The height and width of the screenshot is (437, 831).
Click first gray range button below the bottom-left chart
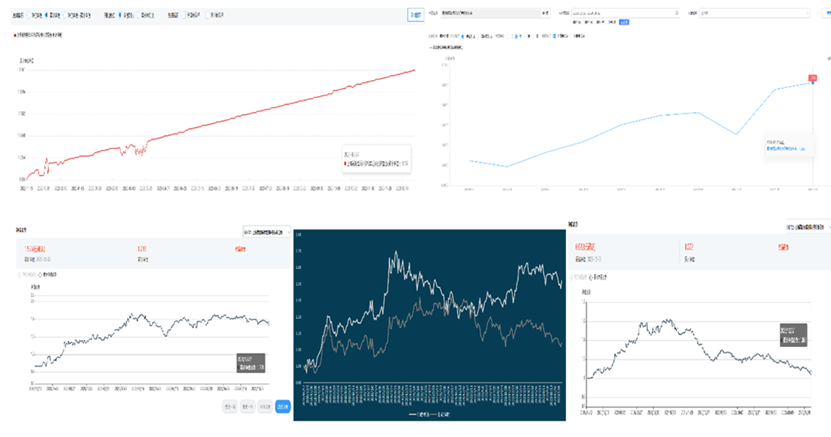pyautogui.click(x=230, y=406)
